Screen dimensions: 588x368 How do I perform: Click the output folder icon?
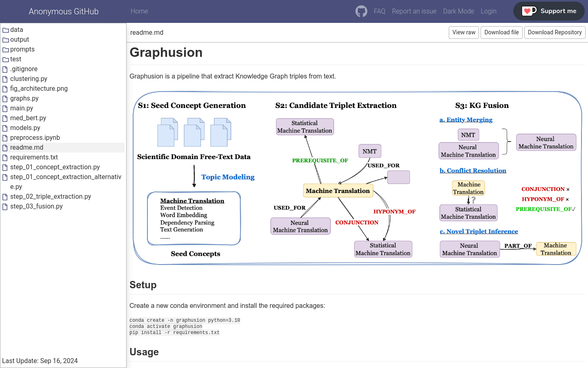coord(6,40)
